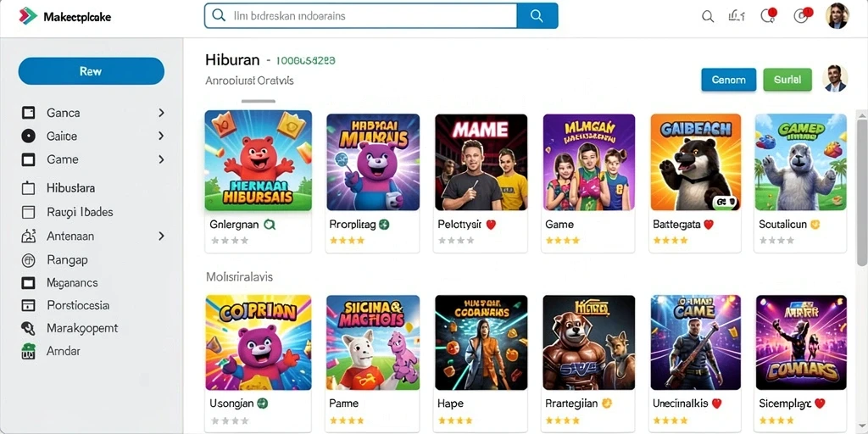
Task: Click the magnifier icon in the top-right header
Action: (x=708, y=17)
